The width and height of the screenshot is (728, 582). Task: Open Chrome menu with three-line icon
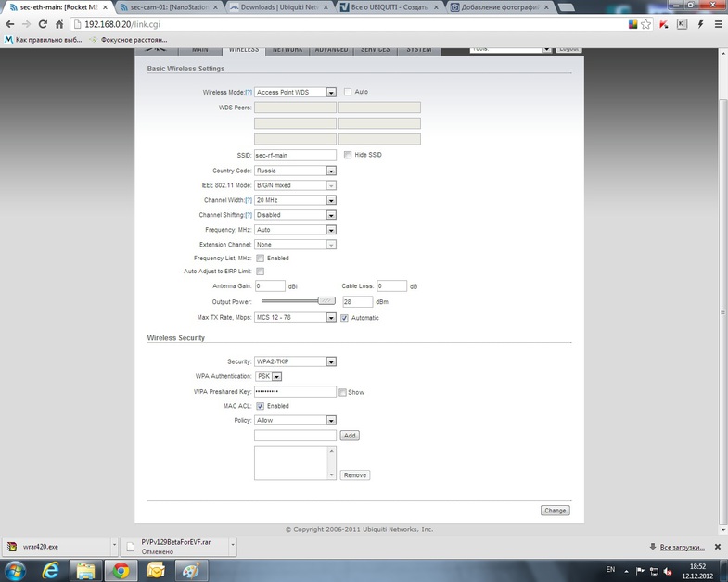pyautogui.click(x=718, y=24)
